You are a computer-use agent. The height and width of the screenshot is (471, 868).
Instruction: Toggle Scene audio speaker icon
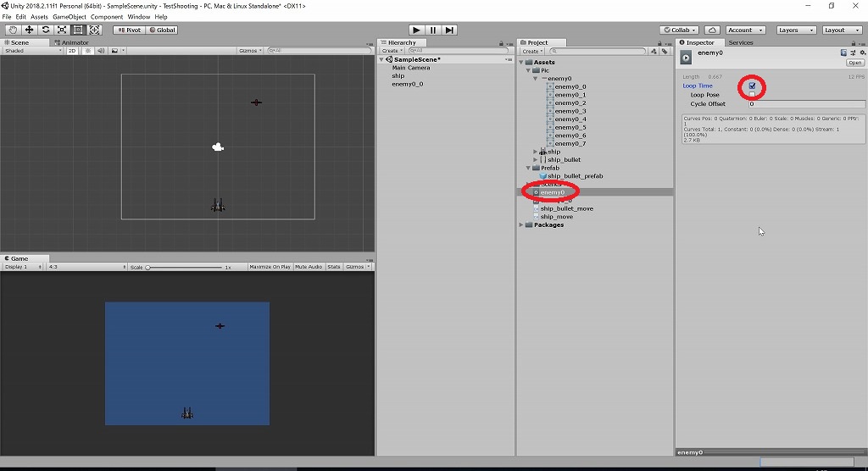[101, 50]
